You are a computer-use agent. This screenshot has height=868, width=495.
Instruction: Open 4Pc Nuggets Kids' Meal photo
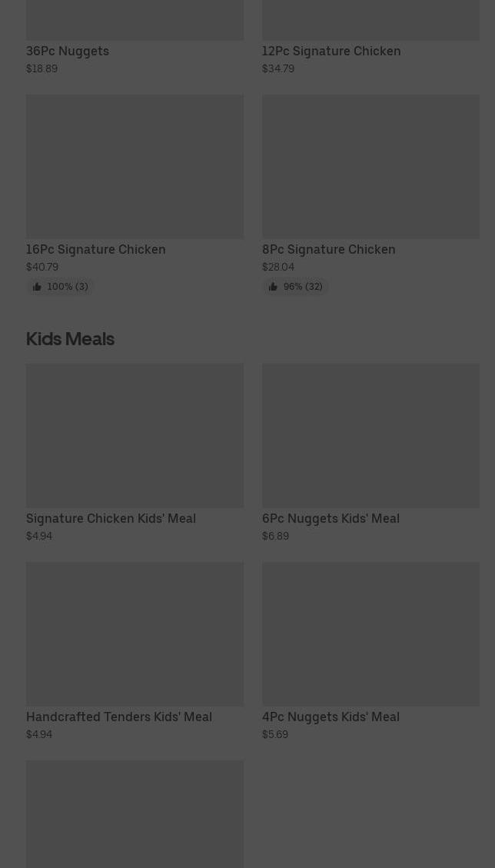(x=370, y=634)
